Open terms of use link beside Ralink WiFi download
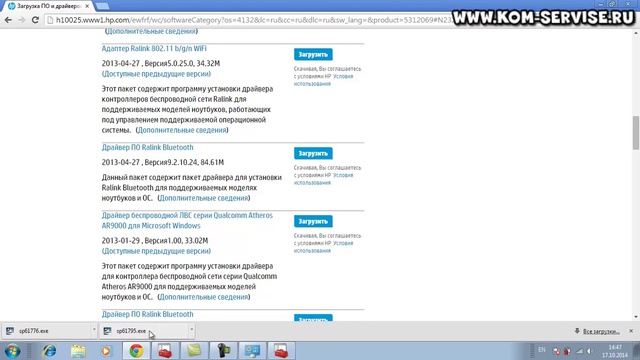 323,80
